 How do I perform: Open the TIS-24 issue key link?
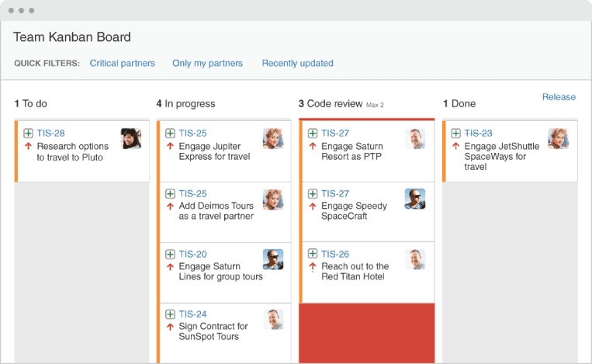[x=192, y=314]
